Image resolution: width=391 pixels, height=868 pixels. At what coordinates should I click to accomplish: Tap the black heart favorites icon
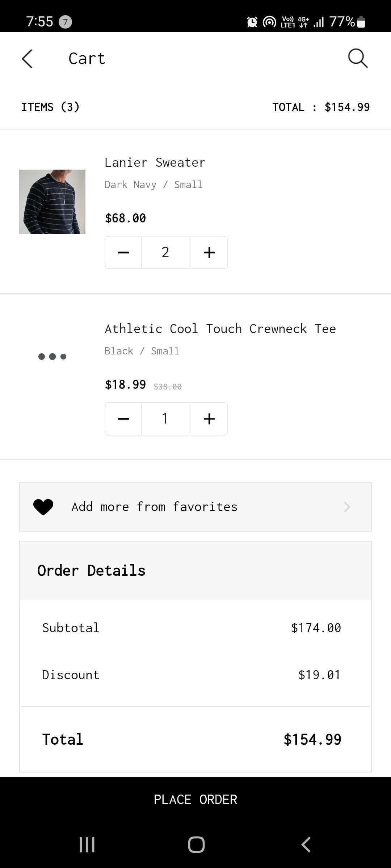pos(43,507)
